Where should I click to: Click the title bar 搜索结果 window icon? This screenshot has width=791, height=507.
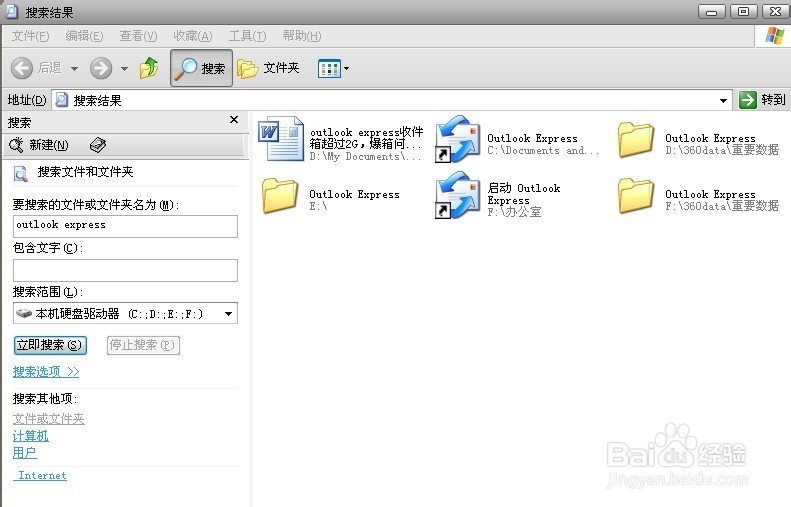[12, 11]
